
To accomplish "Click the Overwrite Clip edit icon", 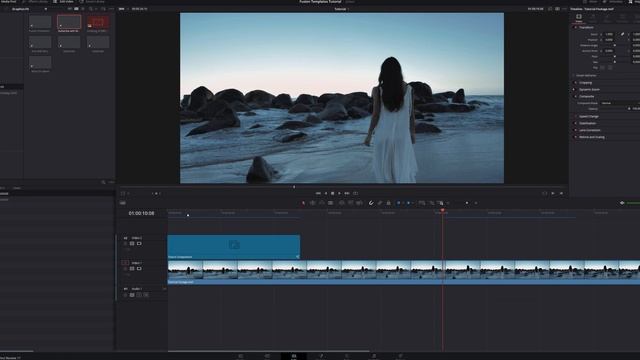I will (x=351, y=203).
